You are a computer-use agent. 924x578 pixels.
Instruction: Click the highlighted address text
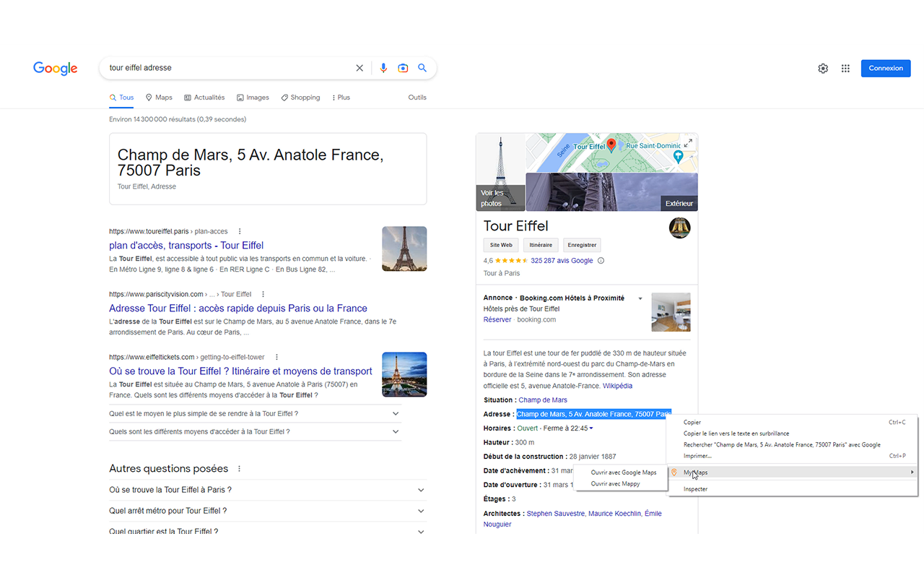593,414
